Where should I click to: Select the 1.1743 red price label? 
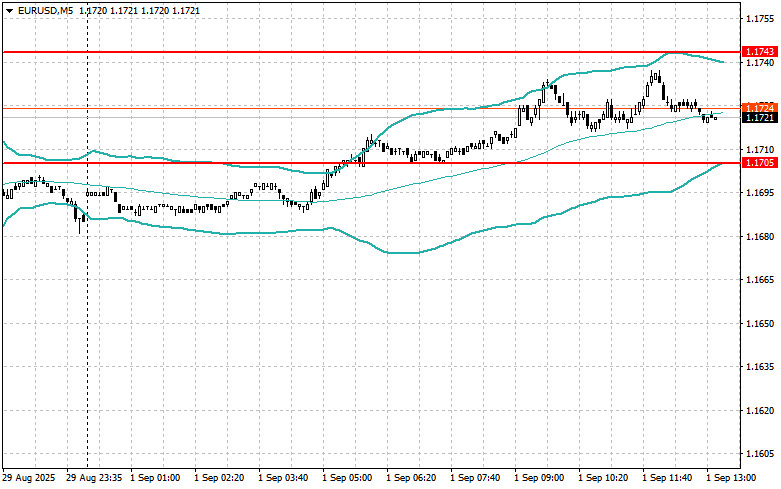click(x=760, y=52)
